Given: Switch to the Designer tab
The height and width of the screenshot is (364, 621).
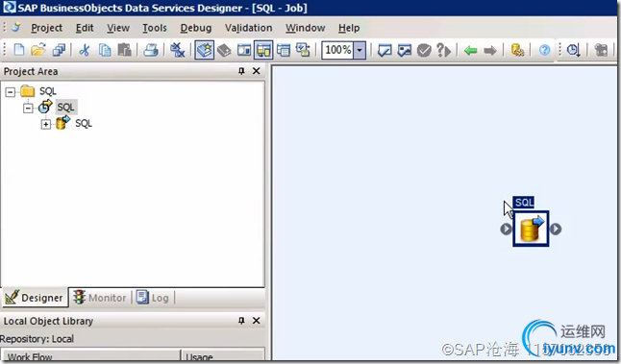Looking at the screenshot, I should 35,298.
